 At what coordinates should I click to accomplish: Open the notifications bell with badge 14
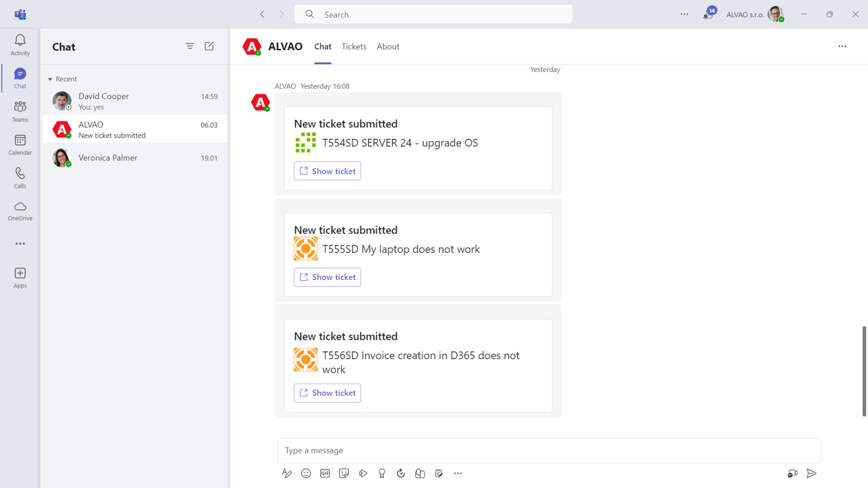[x=709, y=14]
